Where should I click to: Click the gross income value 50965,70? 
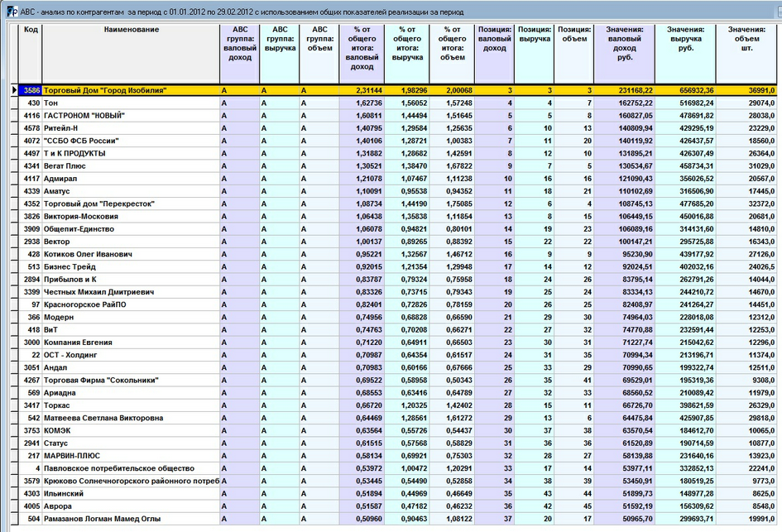point(625,519)
